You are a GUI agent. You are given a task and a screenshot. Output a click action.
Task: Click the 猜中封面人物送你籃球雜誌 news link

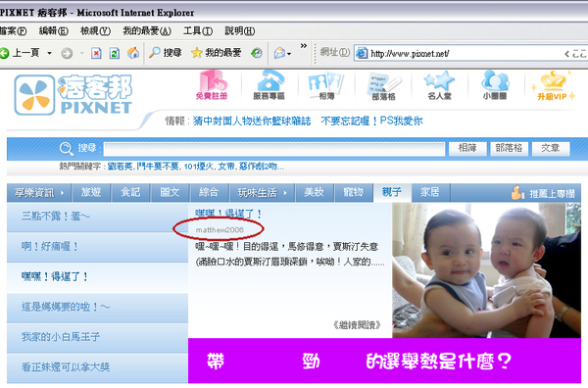(x=252, y=121)
